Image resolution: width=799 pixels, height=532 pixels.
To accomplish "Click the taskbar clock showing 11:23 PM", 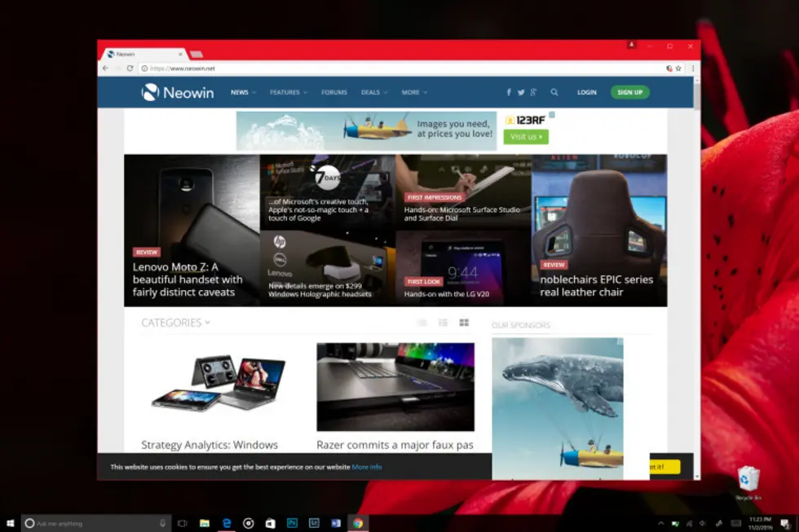I will click(x=760, y=523).
